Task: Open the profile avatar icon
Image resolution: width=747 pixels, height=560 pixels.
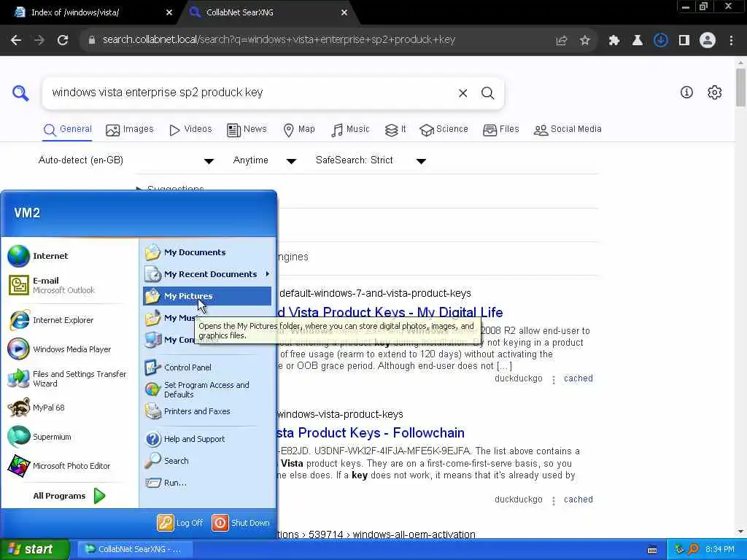Action: [x=708, y=41]
